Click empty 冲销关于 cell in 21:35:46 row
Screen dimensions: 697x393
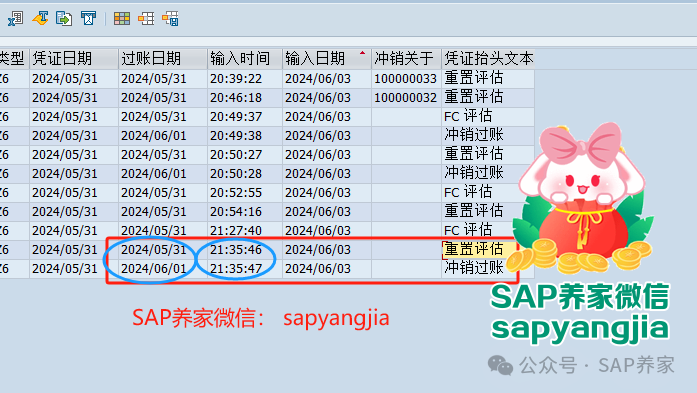coord(406,250)
